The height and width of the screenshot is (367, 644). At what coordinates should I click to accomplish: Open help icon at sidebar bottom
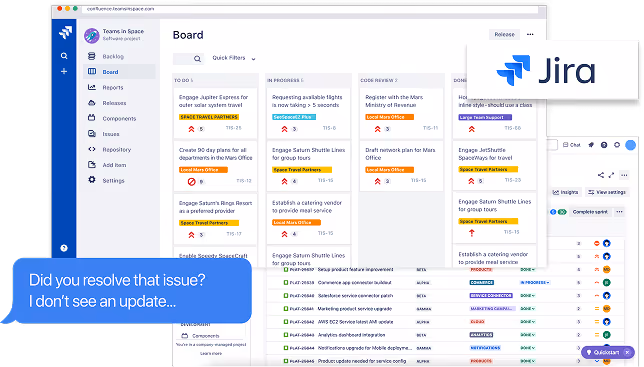[64, 248]
